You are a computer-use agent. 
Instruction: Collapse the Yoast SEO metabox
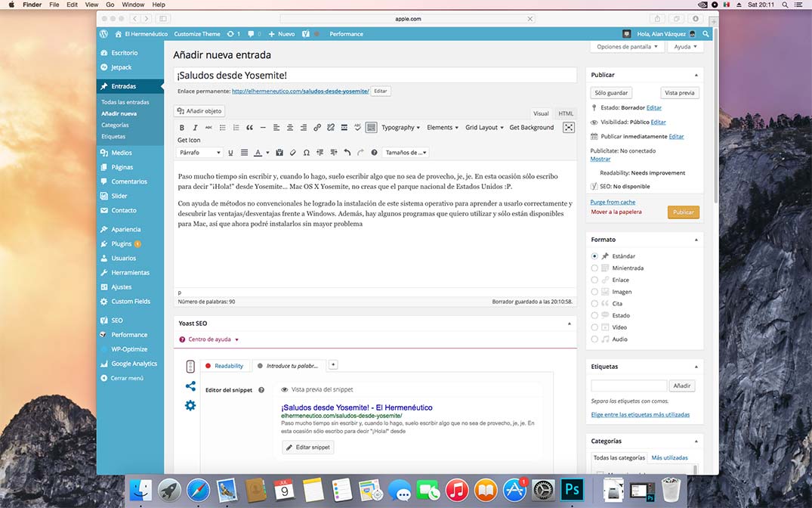point(569,324)
